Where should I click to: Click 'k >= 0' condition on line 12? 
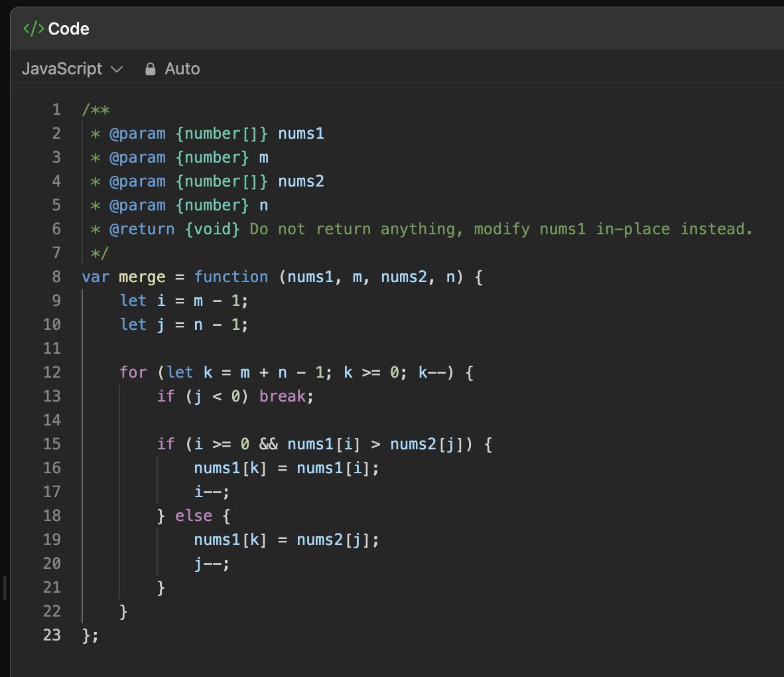point(371,372)
